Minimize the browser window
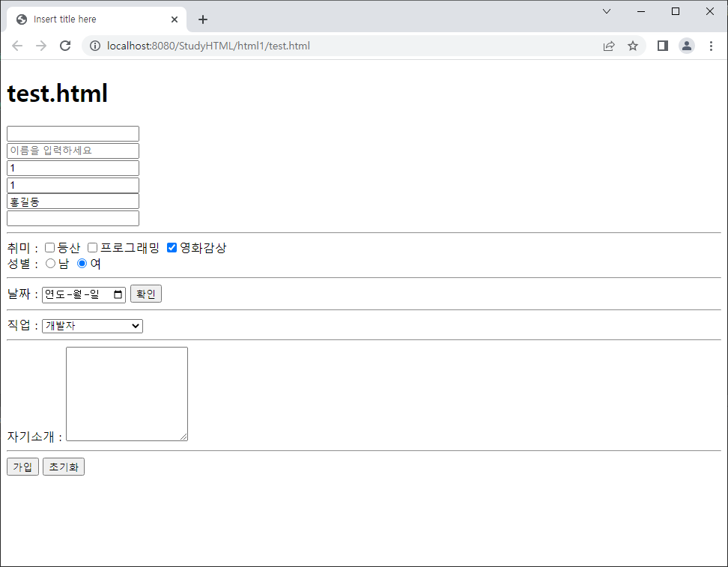The image size is (728, 567). [x=641, y=11]
